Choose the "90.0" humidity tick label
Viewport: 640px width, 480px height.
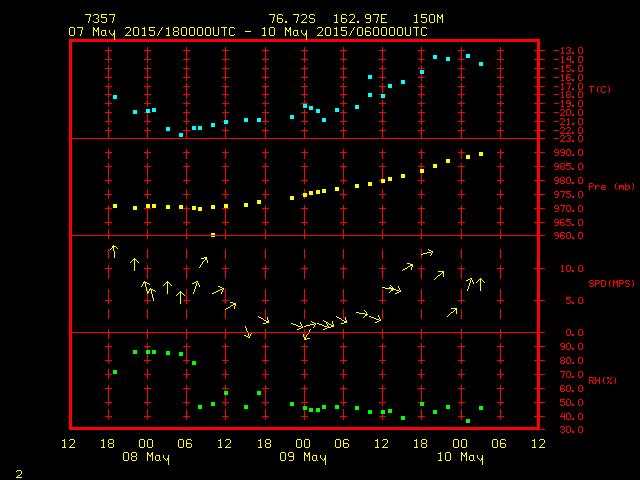tap(571, 347)
